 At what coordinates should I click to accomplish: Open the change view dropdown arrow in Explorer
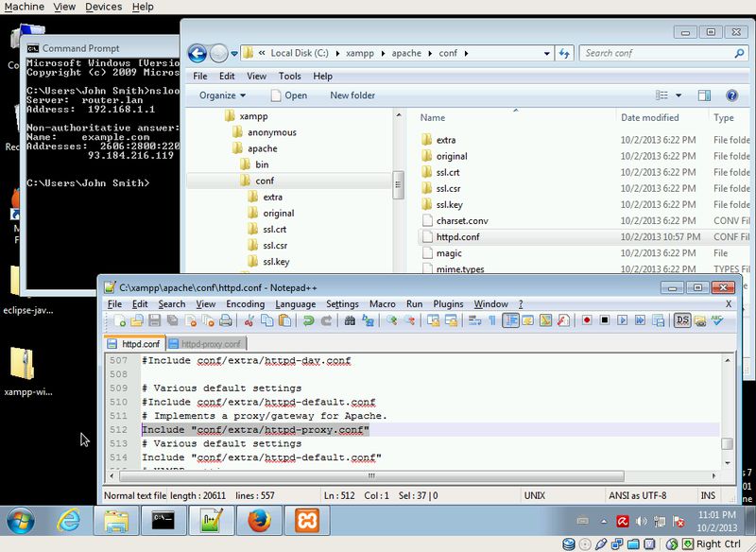679,95
